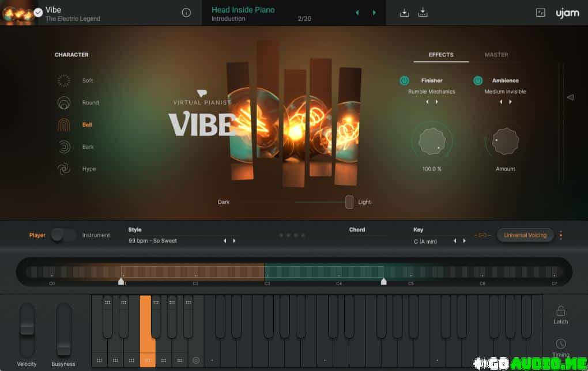Click the Ambience Amount knob
588x371 pixels.
pyautogui.click(x=505, y=142)
